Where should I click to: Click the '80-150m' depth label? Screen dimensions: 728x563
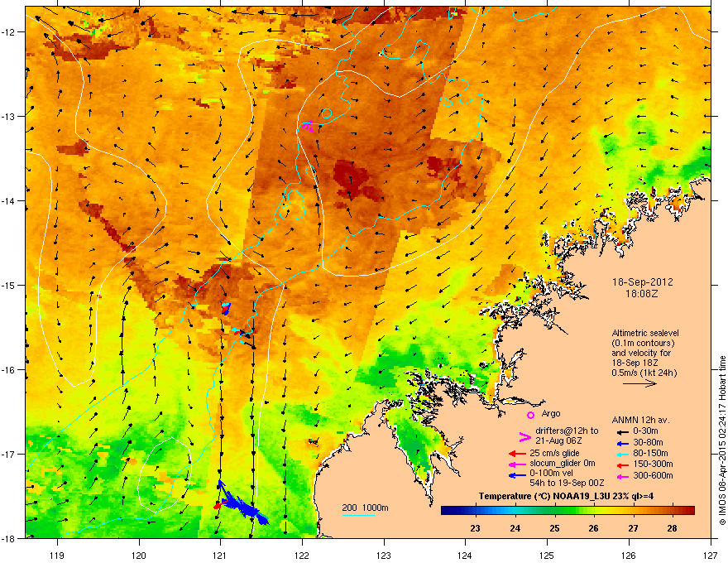(x=650, y=454)
